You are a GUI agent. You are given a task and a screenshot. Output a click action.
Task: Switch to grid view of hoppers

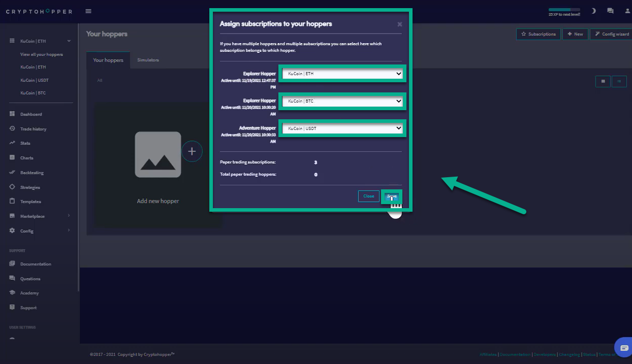pos(603,81)
